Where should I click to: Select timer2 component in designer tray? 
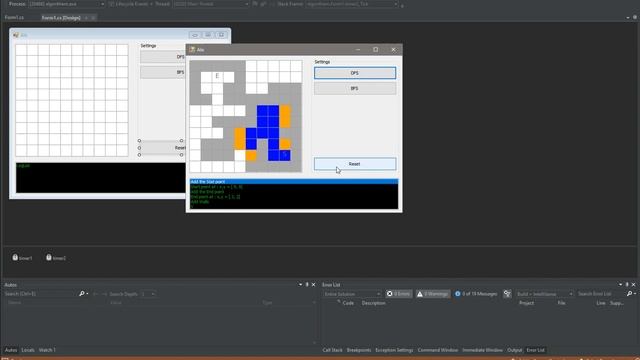[x=56, y=258]
